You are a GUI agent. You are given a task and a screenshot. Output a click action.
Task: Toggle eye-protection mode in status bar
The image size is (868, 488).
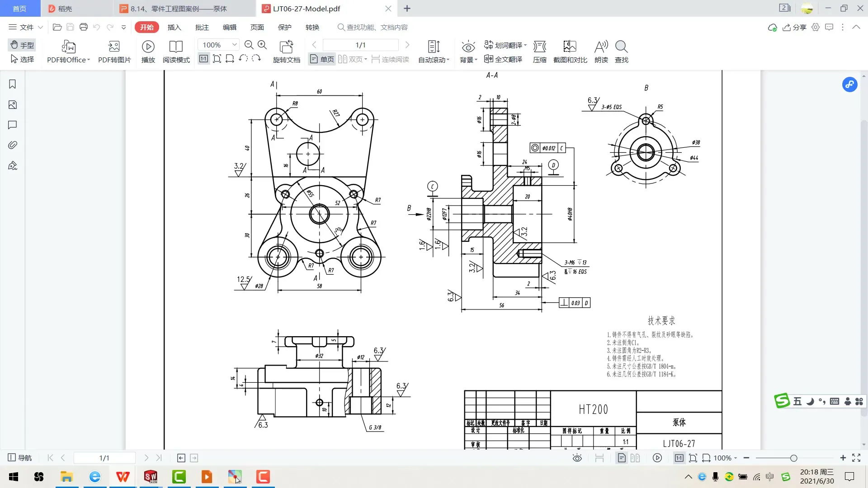pyautogui.click(x=577, y=458)
